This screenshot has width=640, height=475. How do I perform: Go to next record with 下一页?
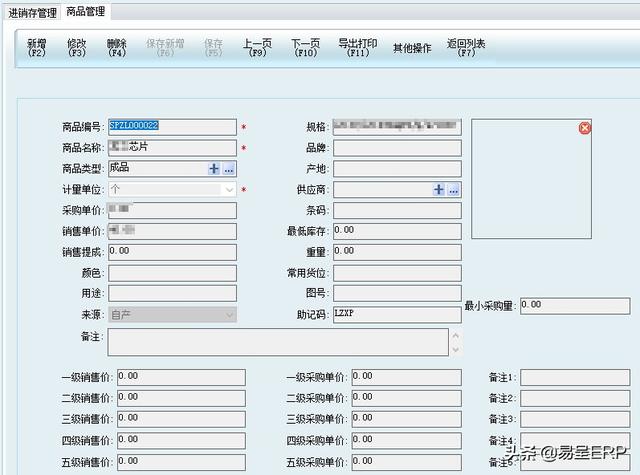[305, 49]
